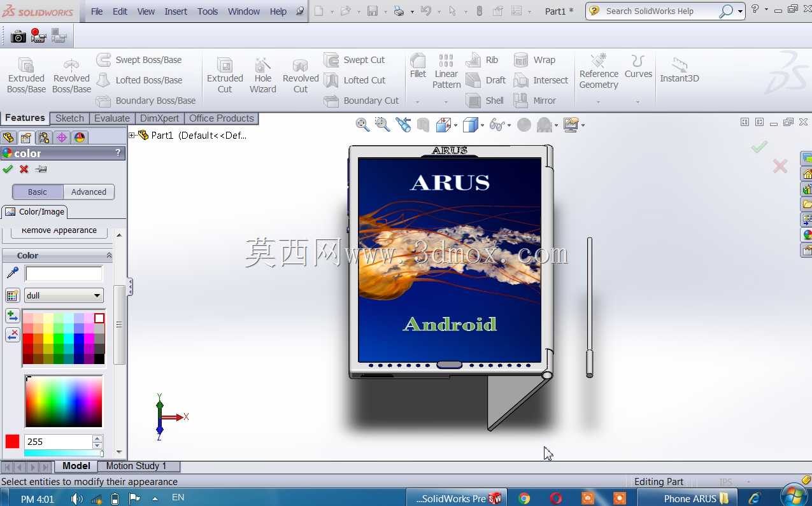This screenshot has height=506, width=812.
Task: Expand the Curves dropdown arrow
Action: (637, 102)
